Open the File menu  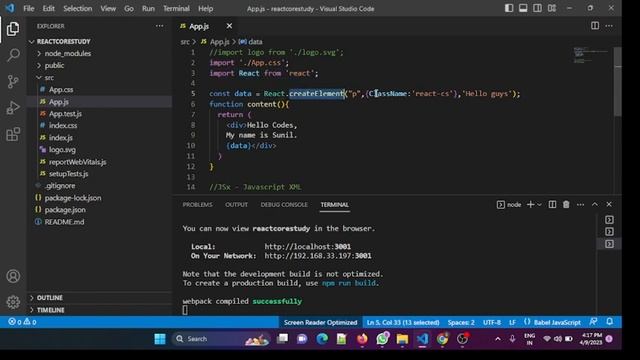click(x=29, y=8)
